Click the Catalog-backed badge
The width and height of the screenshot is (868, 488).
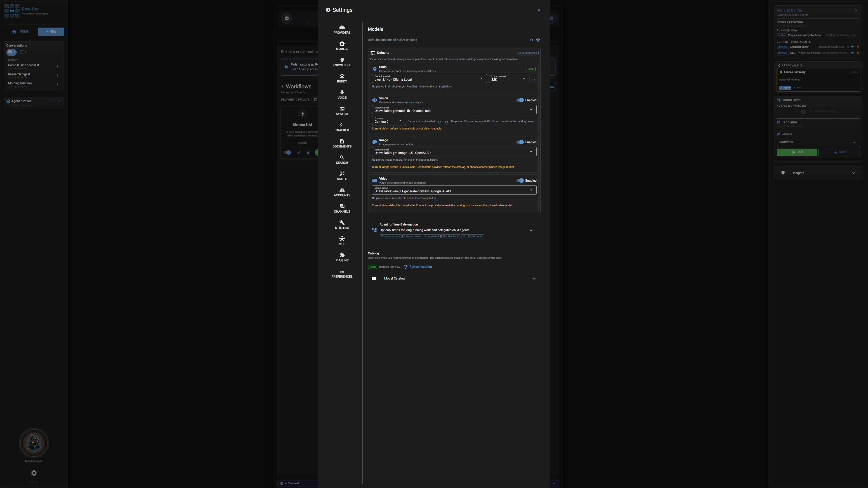pyautogui.click(x=527, y=53)
